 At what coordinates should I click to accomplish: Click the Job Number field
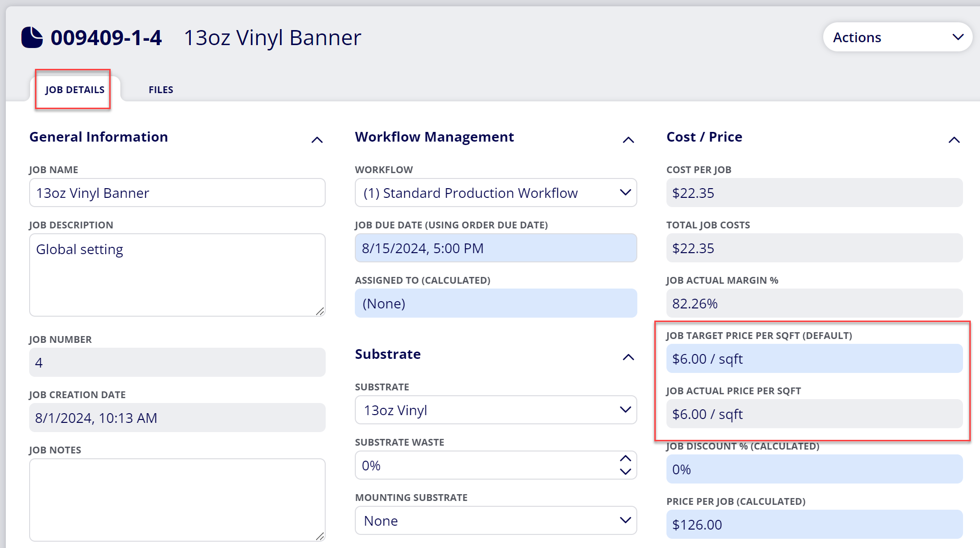point(177,362)
